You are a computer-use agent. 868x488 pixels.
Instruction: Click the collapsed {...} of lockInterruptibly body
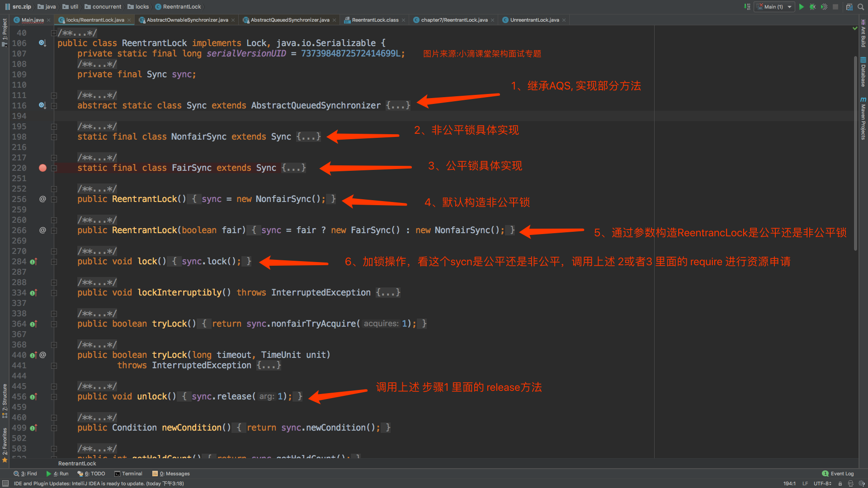388,293
